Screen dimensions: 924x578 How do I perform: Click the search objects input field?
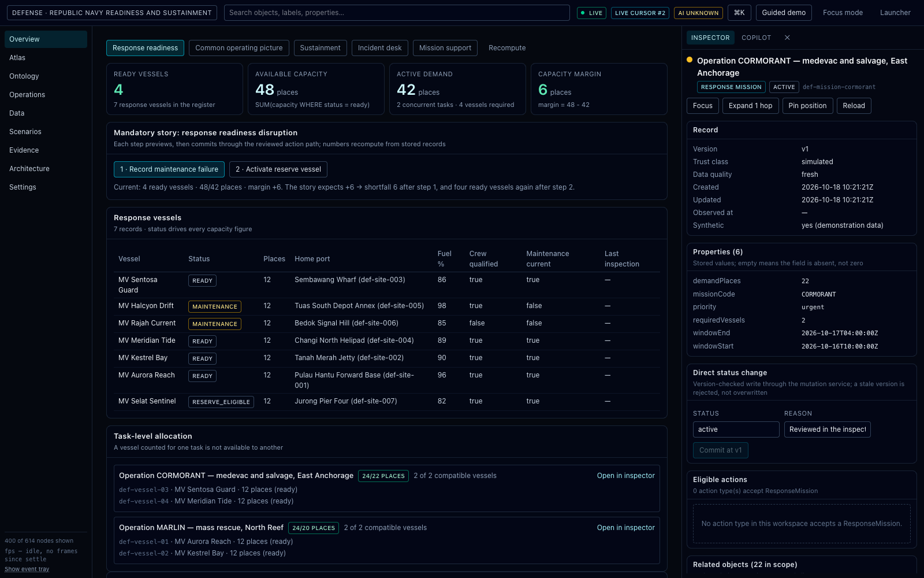point(397,13)
